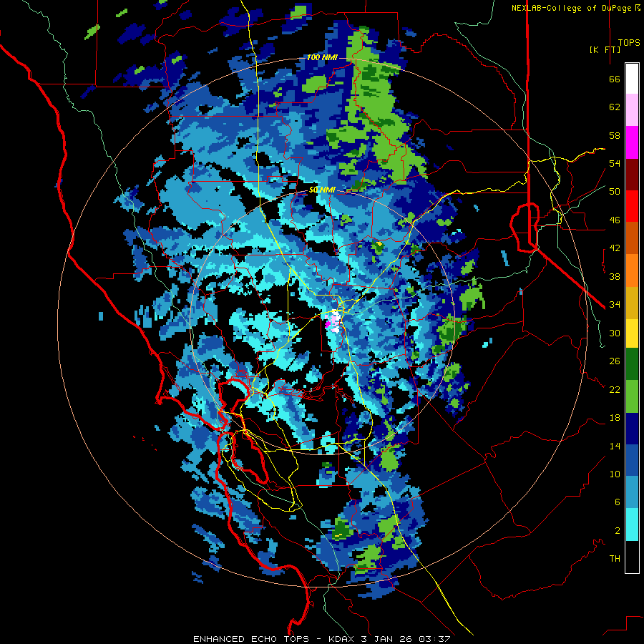Click the legend value '14'
The image size is (644, 644).
pos(615,446)
